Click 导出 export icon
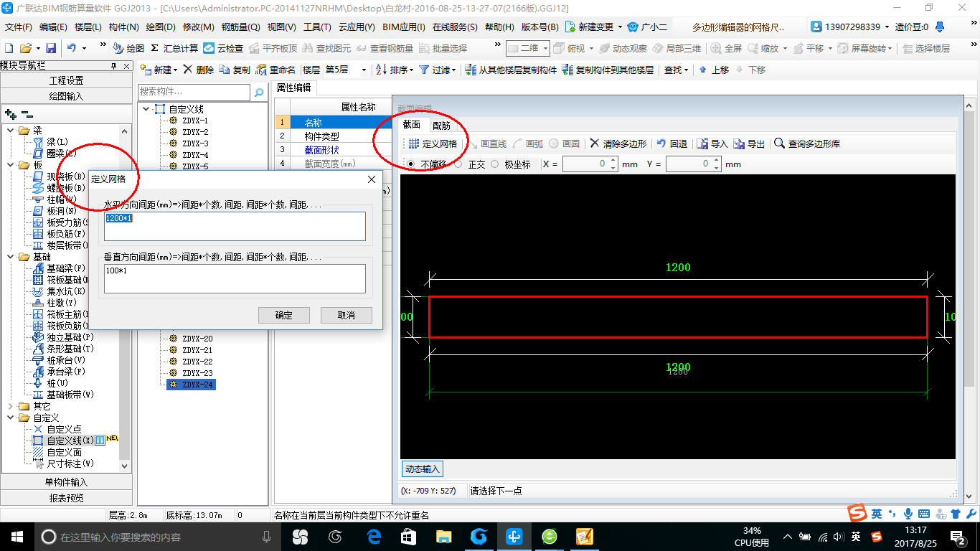 [x=749, y=143]
